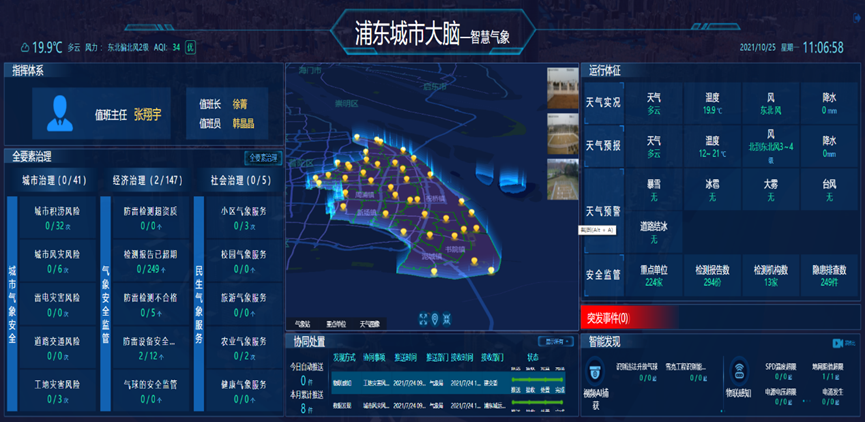Click the green status progress bar of first row
The width and height of the screenshot is (865, 422).
click(x=538, y=380)
